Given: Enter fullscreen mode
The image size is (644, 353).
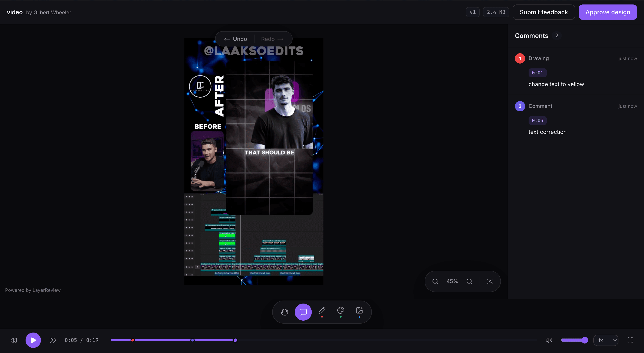Looking at the screenshot, I should coord(630,340).
